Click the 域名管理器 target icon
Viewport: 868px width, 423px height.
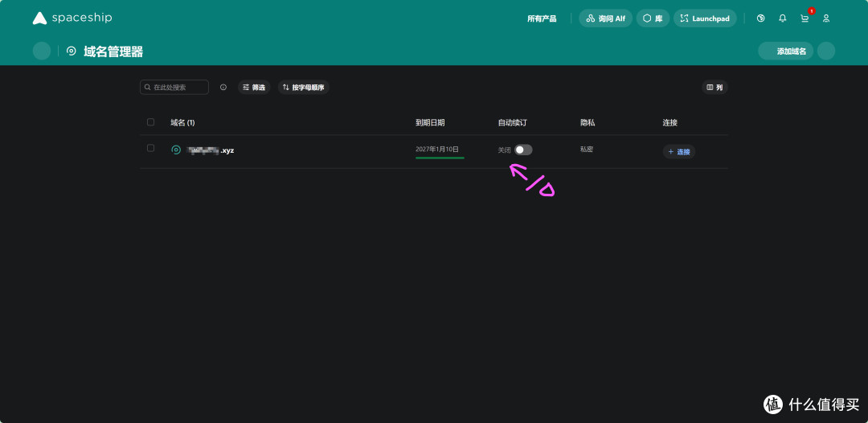pyautogui.click(x=71, y=51)
